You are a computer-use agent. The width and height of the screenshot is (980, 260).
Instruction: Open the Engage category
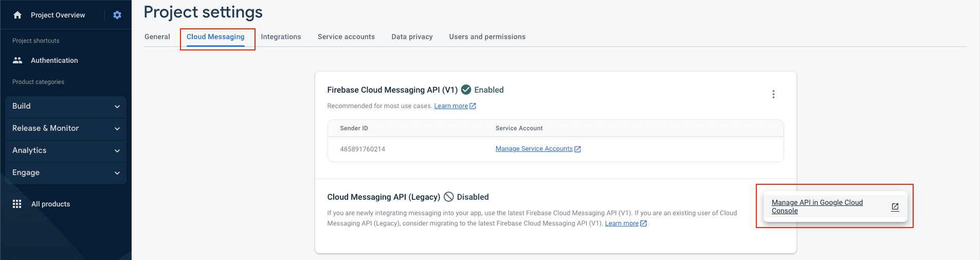(x=66, y=173)
